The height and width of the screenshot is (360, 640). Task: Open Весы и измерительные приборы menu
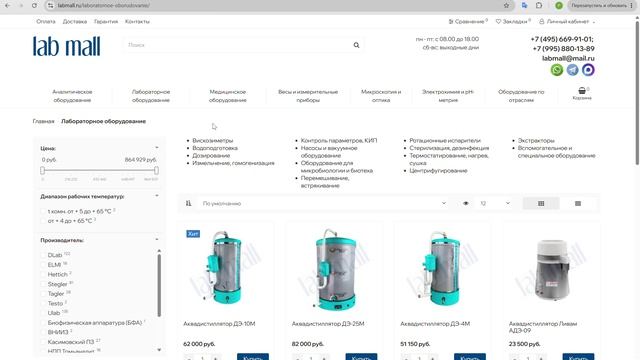point(308,96)
